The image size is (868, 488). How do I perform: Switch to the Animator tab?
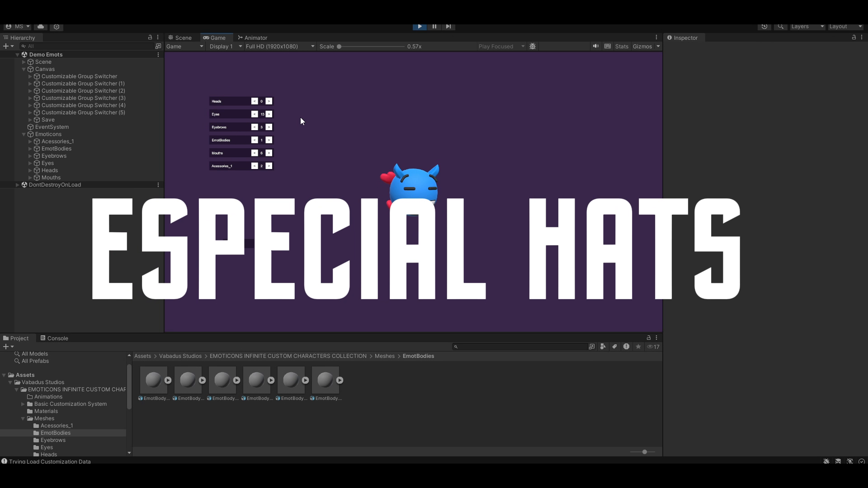(252, 38)
